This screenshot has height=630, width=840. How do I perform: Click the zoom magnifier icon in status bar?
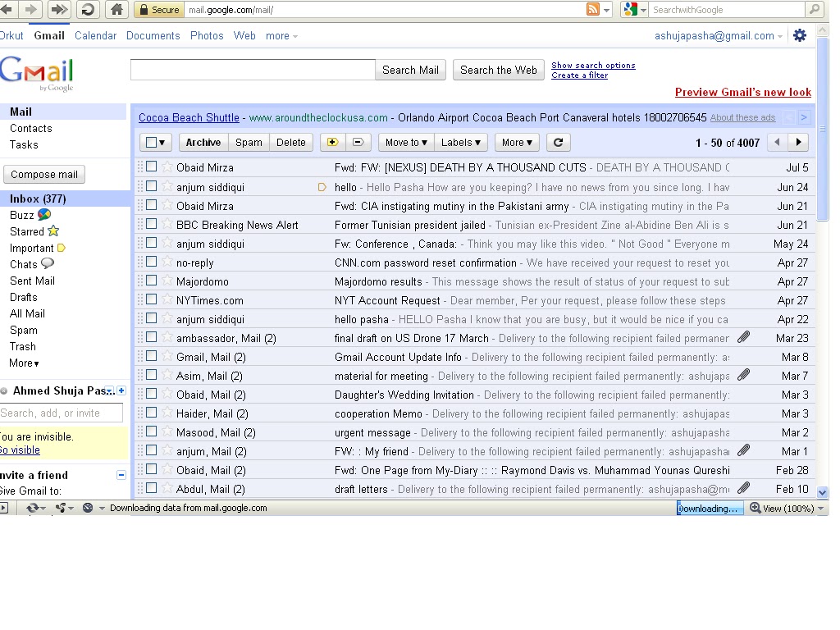756,507
